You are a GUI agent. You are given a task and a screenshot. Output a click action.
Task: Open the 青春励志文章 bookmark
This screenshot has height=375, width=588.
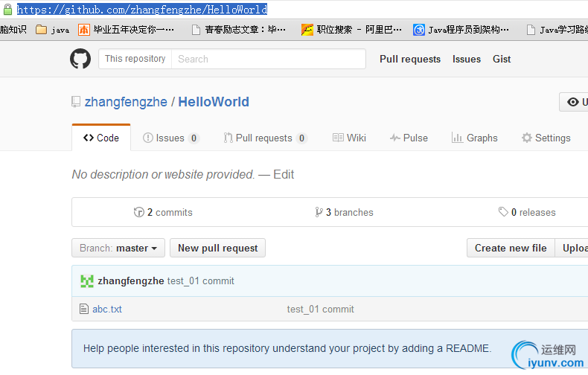point(238,30)
